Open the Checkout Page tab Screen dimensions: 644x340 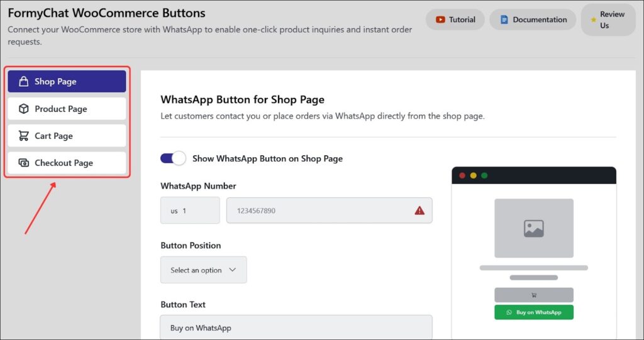tap(67, 163)
